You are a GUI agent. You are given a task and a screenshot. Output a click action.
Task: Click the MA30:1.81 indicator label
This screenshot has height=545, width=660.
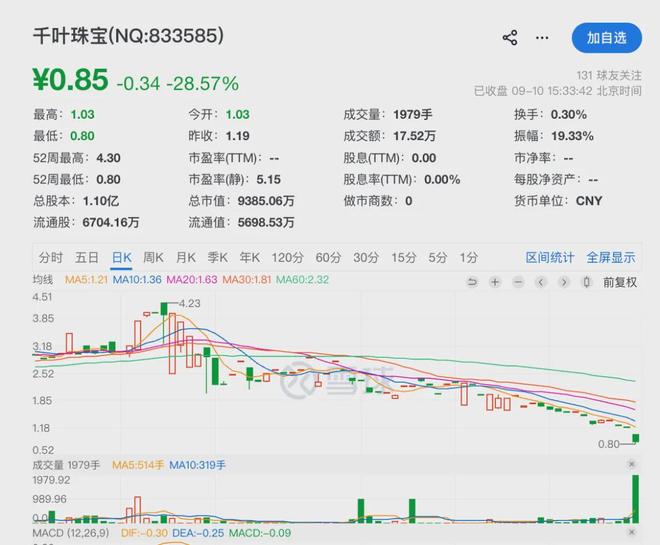247,279
